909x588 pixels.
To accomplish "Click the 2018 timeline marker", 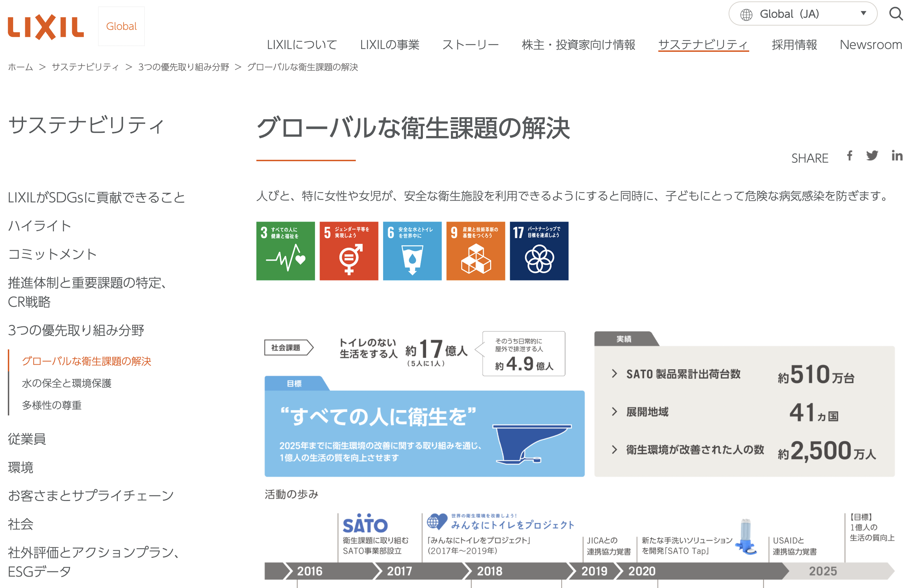I will pyautogui.click(x=490, y=571).
